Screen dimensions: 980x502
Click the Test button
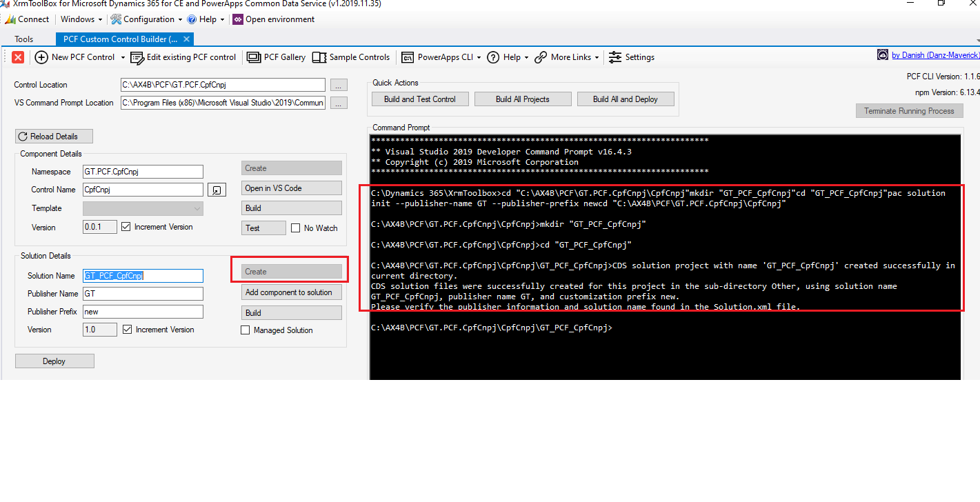(x=263, y=228)
